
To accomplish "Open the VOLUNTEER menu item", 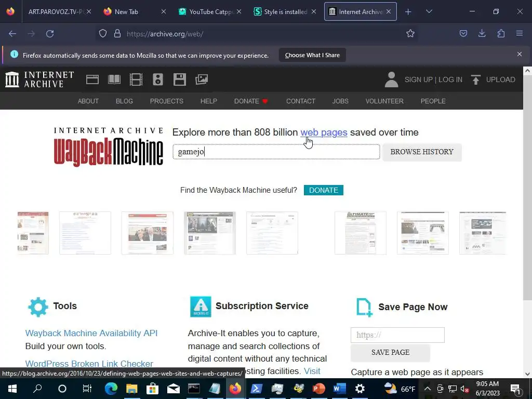I will click(x=384, y=101).
